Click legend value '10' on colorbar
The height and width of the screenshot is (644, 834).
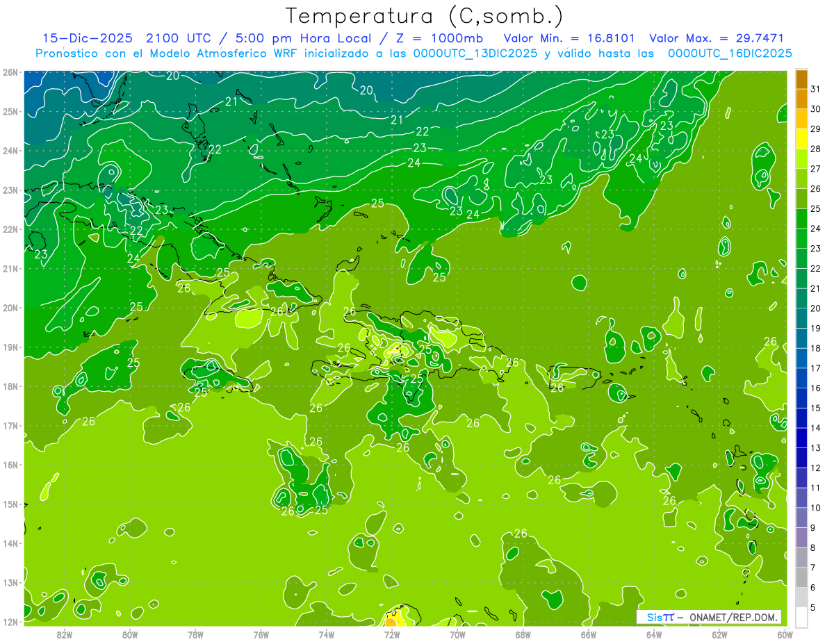[x=815, y=508]
